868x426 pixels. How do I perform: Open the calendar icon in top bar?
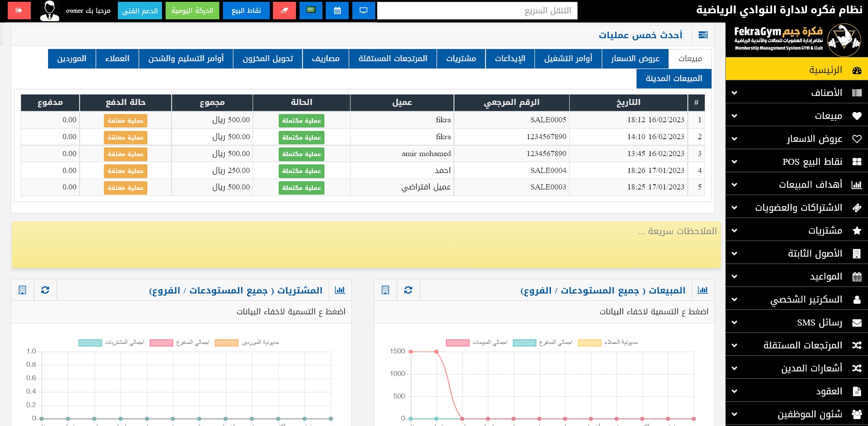click(337, 10)
